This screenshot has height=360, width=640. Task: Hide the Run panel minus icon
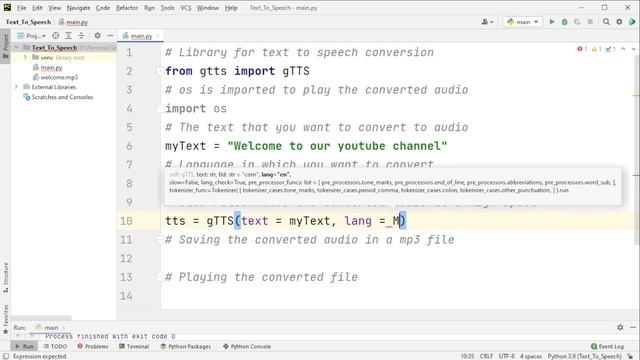coord(633,327)
